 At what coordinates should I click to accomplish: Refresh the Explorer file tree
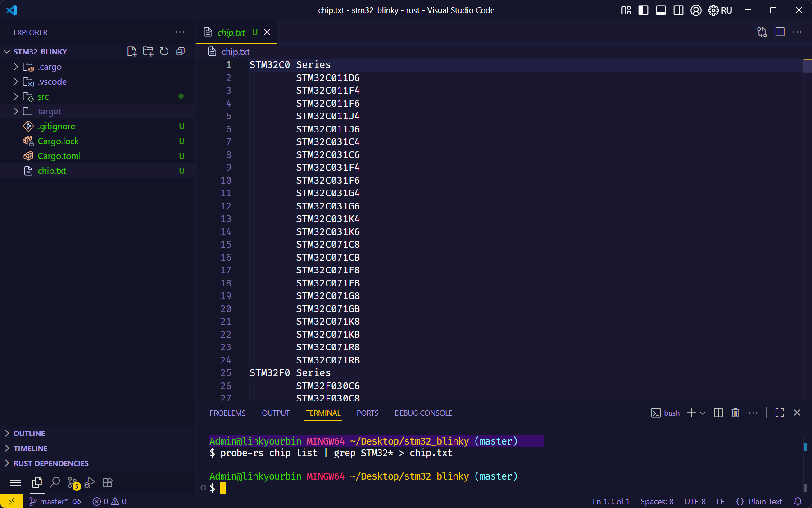pos(164,52)
